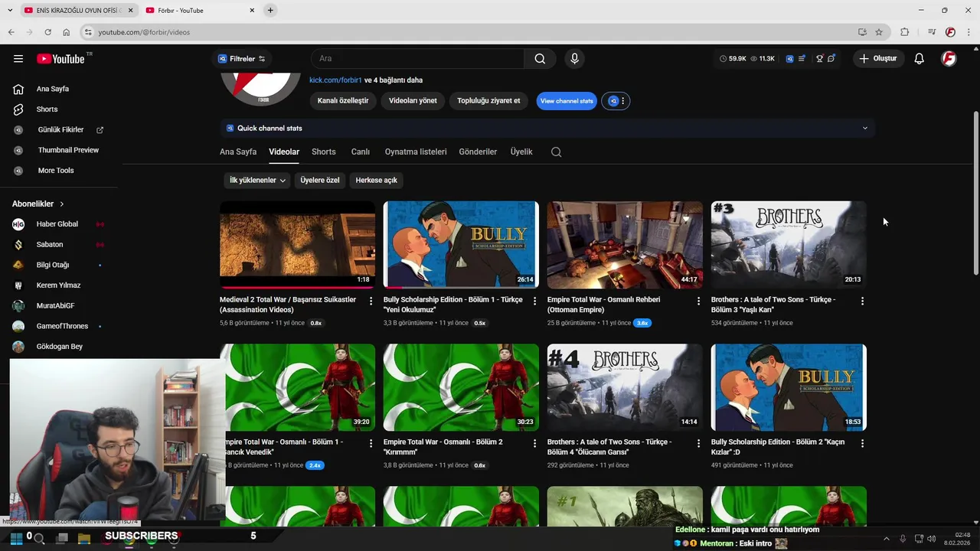
Task: Search within channel using magnifier icon
Action: pos(557,152)
